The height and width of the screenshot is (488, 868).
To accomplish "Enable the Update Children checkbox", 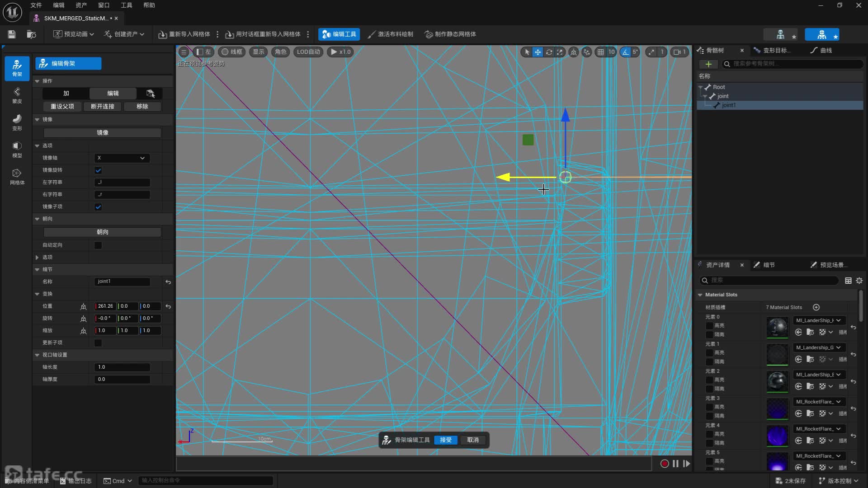I will click(98, 343).
